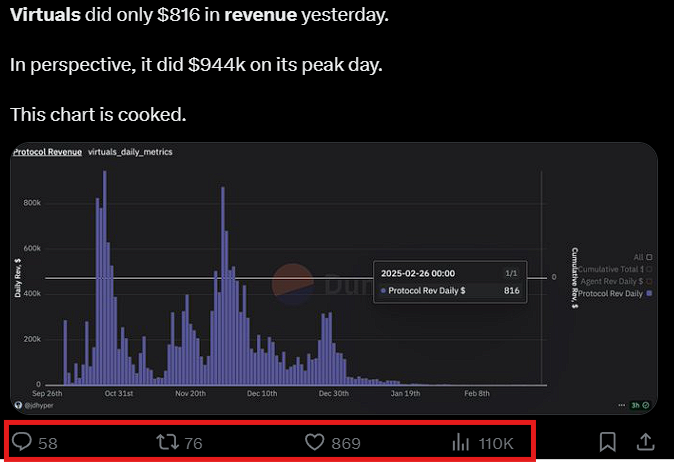The width and height of the screenshot is (674, 462).
Task: Click the reply speech-bubble icon
Action: (x=21, y=441)
